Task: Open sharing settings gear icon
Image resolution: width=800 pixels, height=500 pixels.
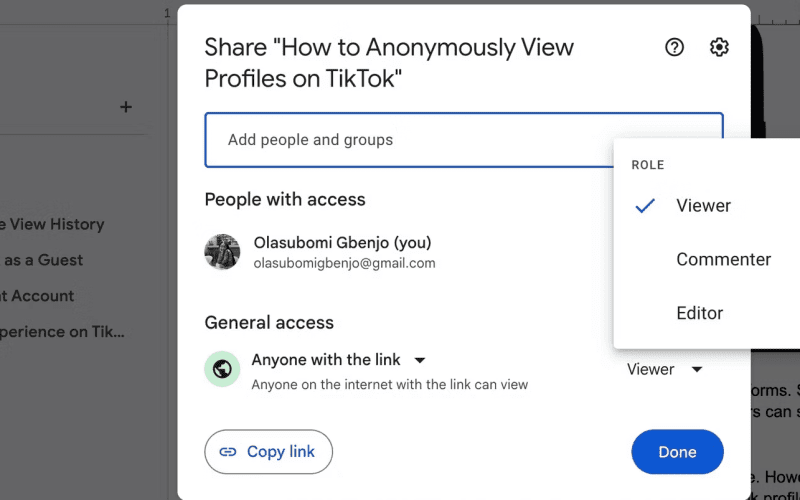Action: 719,47
